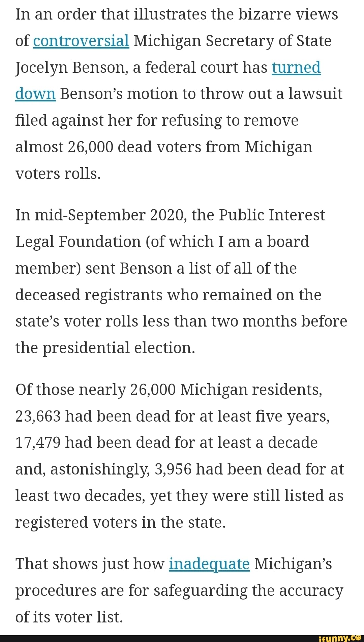
Task: Click the number "17,479"
Action: pyautogui.click(x=38, y=442)
